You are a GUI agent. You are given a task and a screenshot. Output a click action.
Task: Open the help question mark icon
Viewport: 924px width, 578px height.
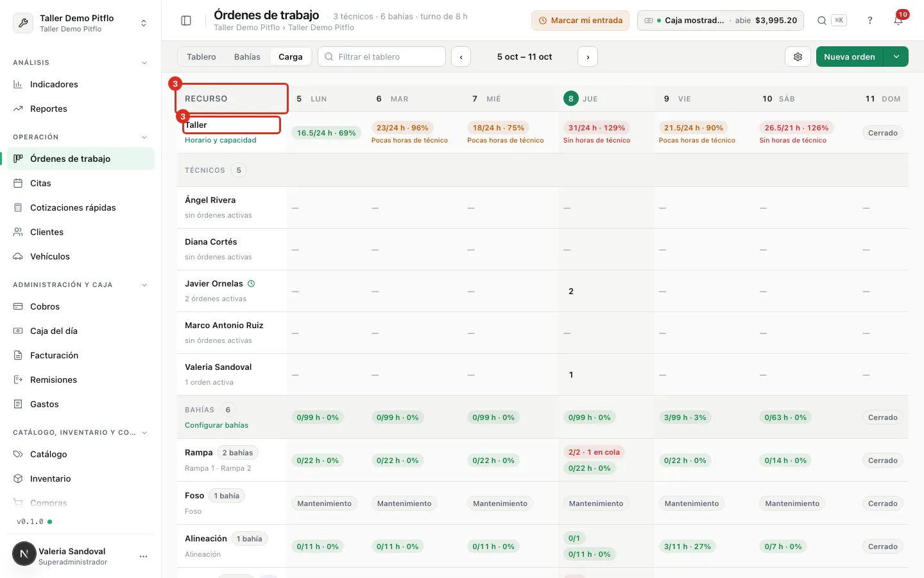click(870, 21)
